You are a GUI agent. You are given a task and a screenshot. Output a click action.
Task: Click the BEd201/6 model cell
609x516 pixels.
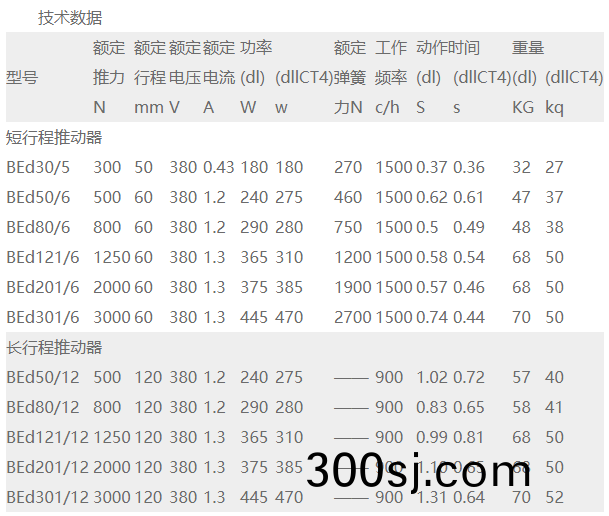[x=41, y=287]
